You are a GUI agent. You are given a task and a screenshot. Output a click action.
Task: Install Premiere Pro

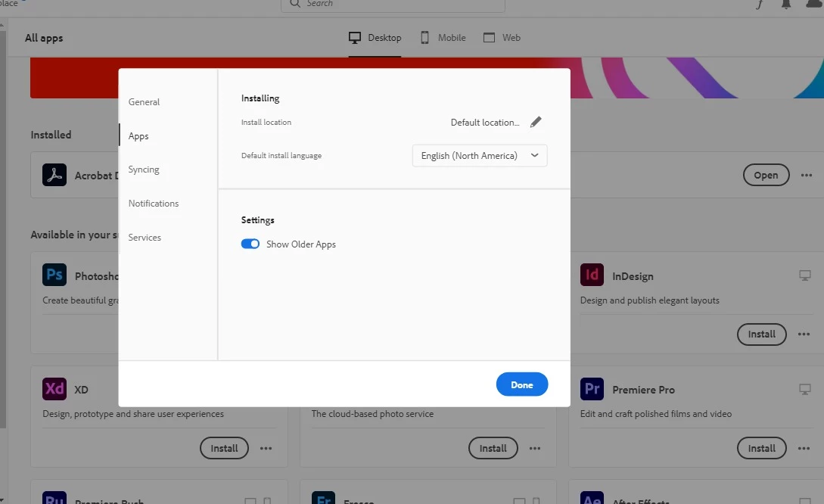[761, 448]
